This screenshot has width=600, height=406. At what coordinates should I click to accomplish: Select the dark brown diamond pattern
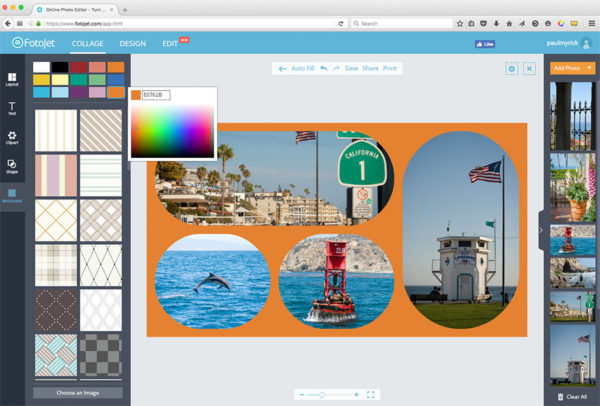(56, 310)
